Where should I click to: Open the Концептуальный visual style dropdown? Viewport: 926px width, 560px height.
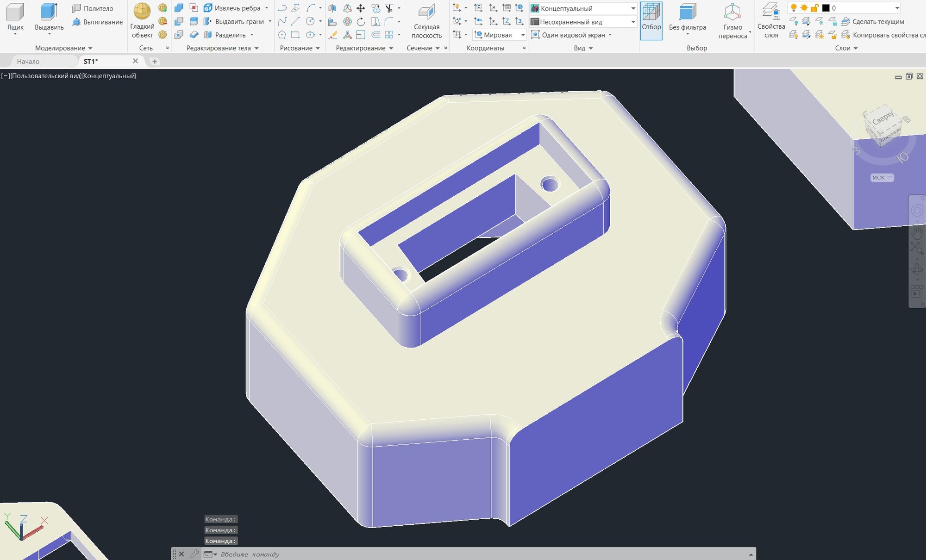coord(633,8)
